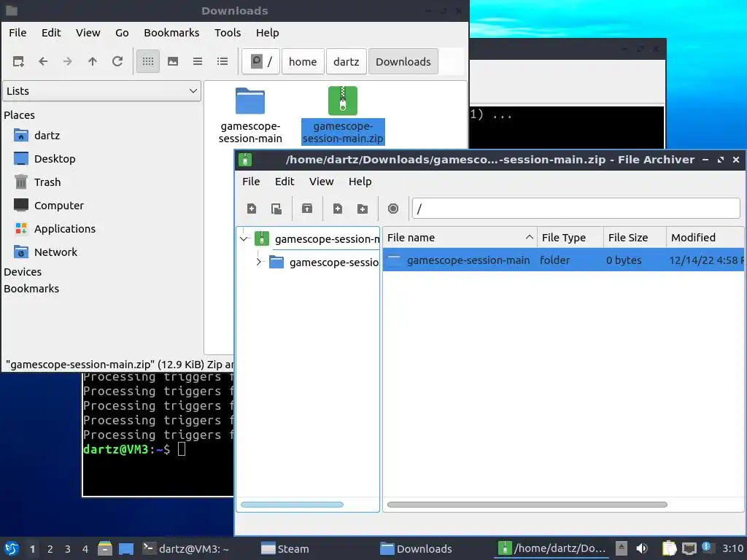Switch to detailed list view mode
Viewport: 747px width, 560px height.
pyautogui.click(x=222, y=61)
